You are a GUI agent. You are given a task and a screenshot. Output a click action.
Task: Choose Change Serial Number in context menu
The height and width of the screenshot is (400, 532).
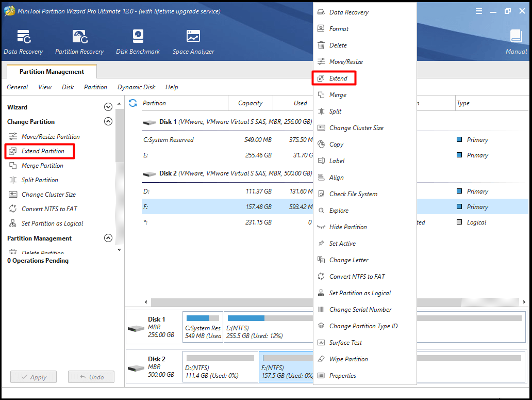pyautogui.click(x=365, y=310)
